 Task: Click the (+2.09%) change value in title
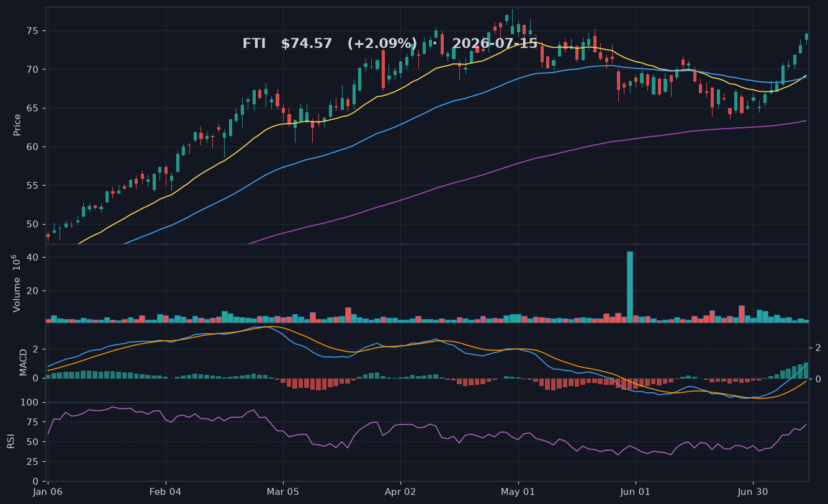click(382, 44)
